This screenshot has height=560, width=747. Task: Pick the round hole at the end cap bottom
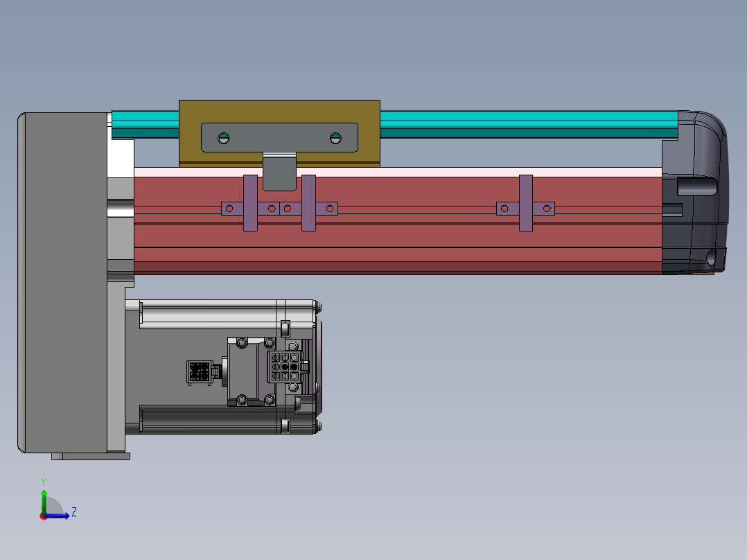tap(711, 257)
